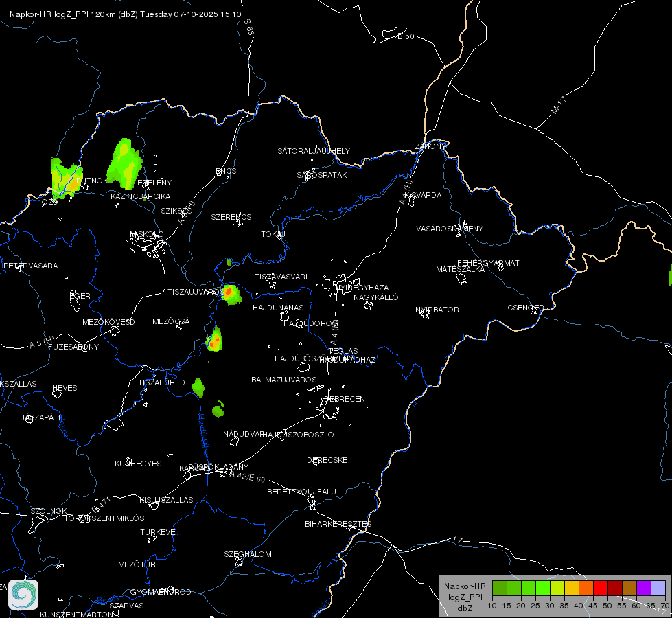Click the MEZŐKÖVESD city label
Viewport: 672px width, 618px height.
click(x=108, y=322)
